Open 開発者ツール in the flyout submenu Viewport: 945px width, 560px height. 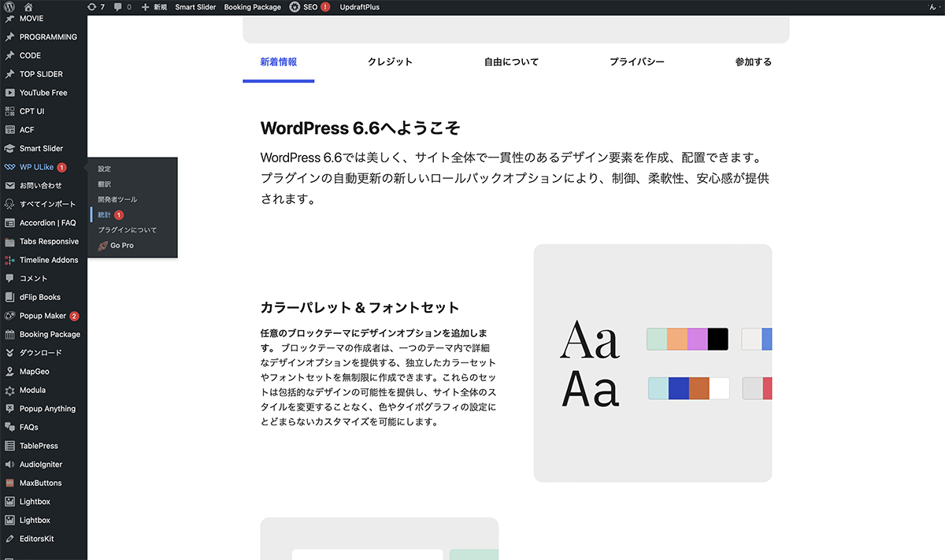(x=117, y=200)
